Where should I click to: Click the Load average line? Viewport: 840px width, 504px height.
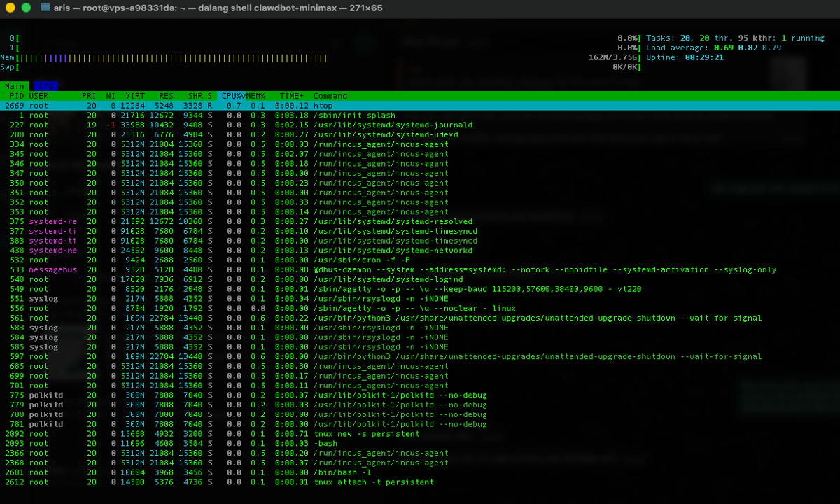pos(714,48)
